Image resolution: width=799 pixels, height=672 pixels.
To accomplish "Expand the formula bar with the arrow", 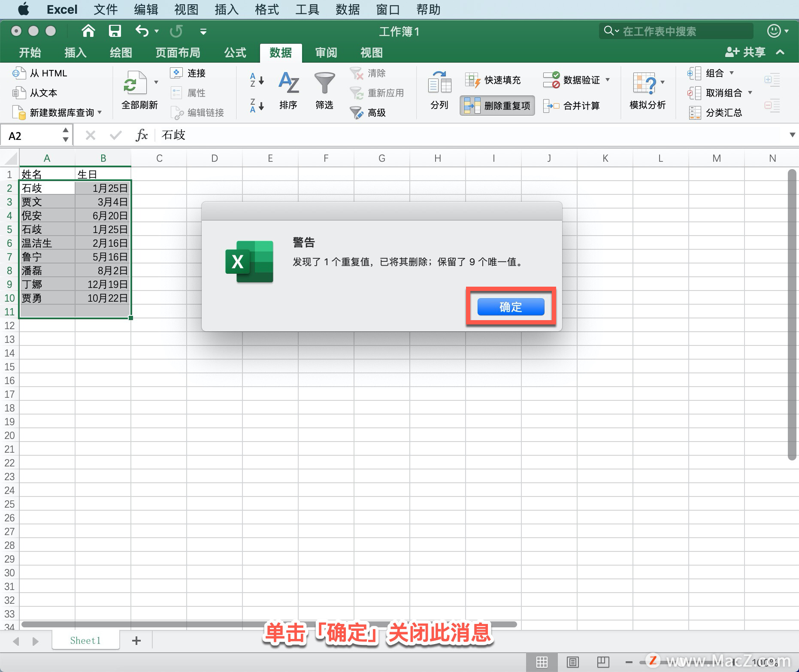I will point(792,135).
